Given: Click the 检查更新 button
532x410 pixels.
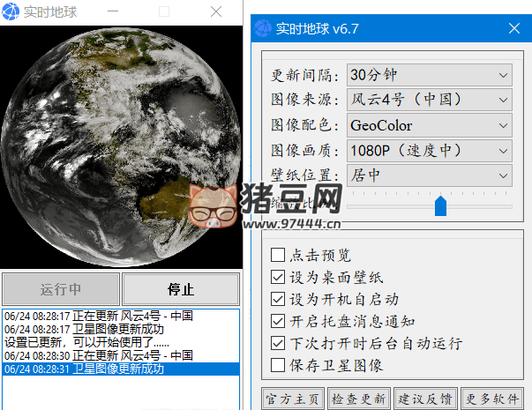Looking at the screenshot, I should (358, 399).
